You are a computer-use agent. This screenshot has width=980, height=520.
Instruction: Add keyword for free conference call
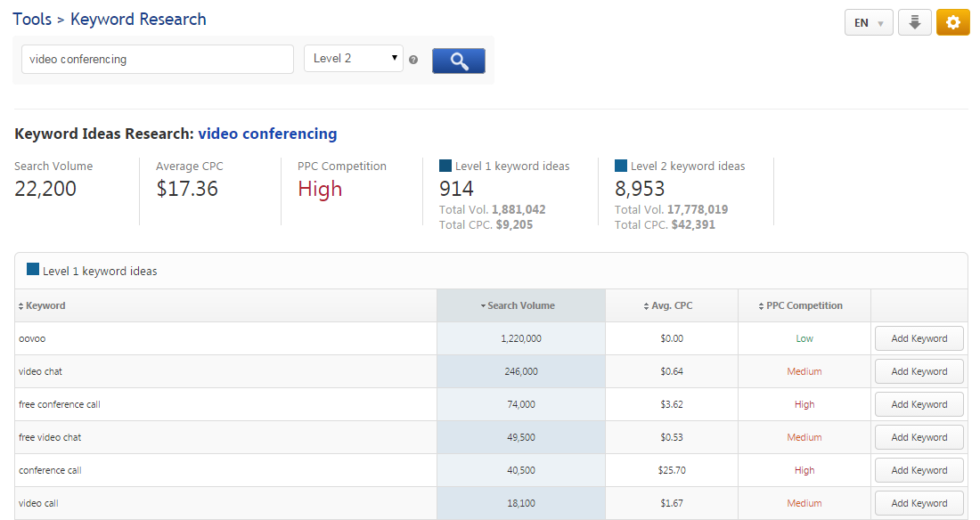click(x=919, y=404)
